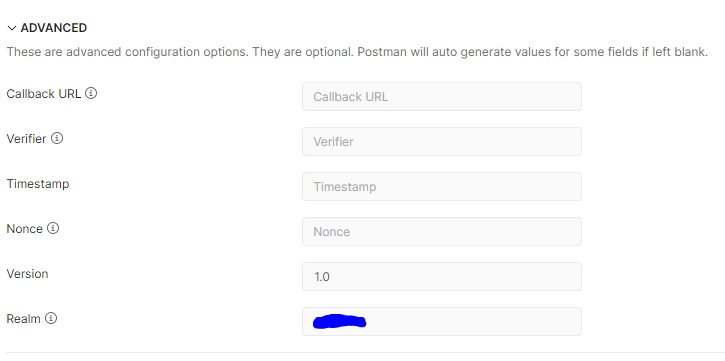The image size is (725, 361).
Task: Click the Callback URL label text
Action: (44, 94)
